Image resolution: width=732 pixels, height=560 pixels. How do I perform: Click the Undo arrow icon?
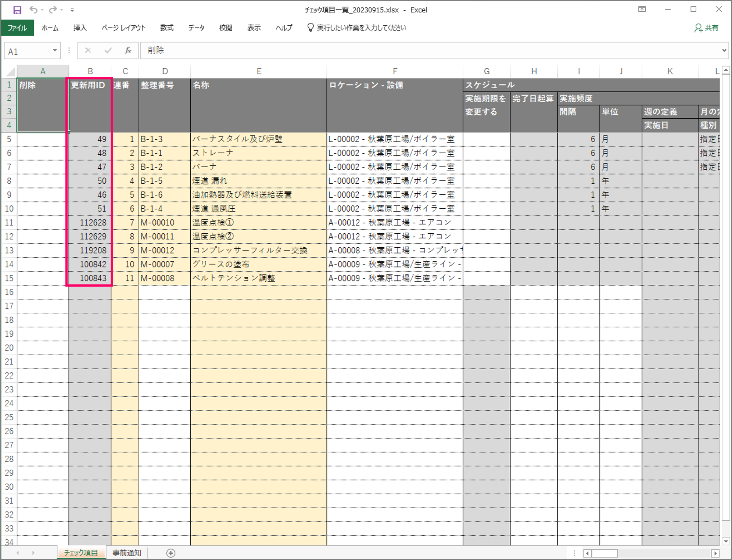(x=33, y=10)
